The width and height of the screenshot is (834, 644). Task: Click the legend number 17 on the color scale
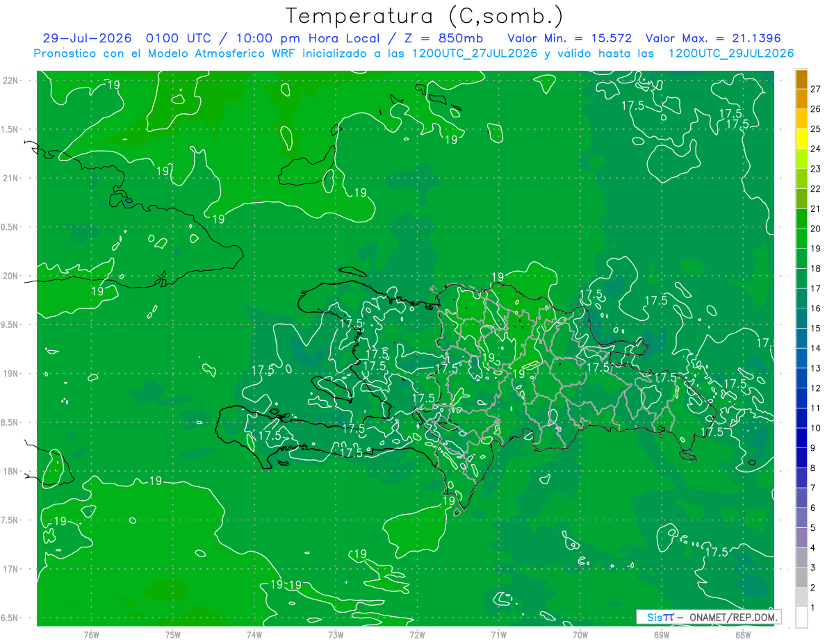(815, 288)
